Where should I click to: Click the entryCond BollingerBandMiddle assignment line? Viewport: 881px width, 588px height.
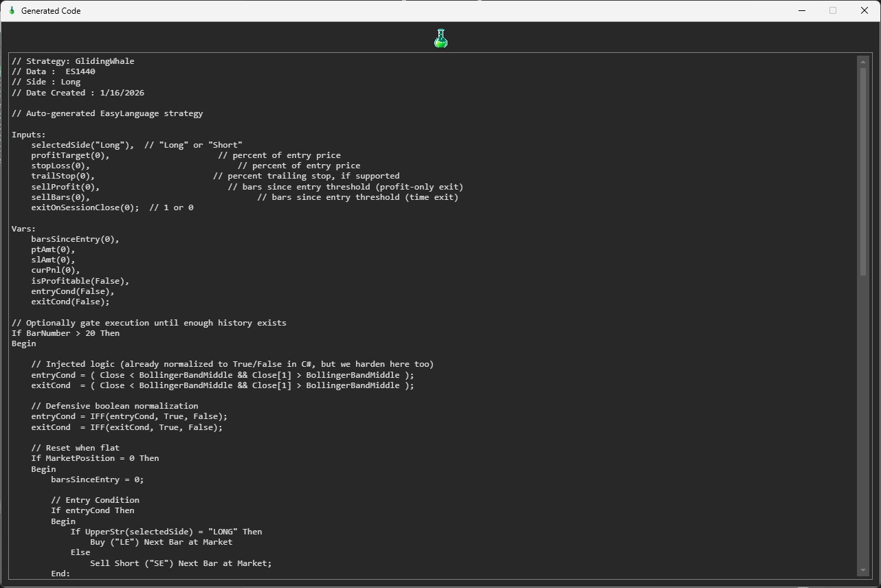click(x=223, y=375)
